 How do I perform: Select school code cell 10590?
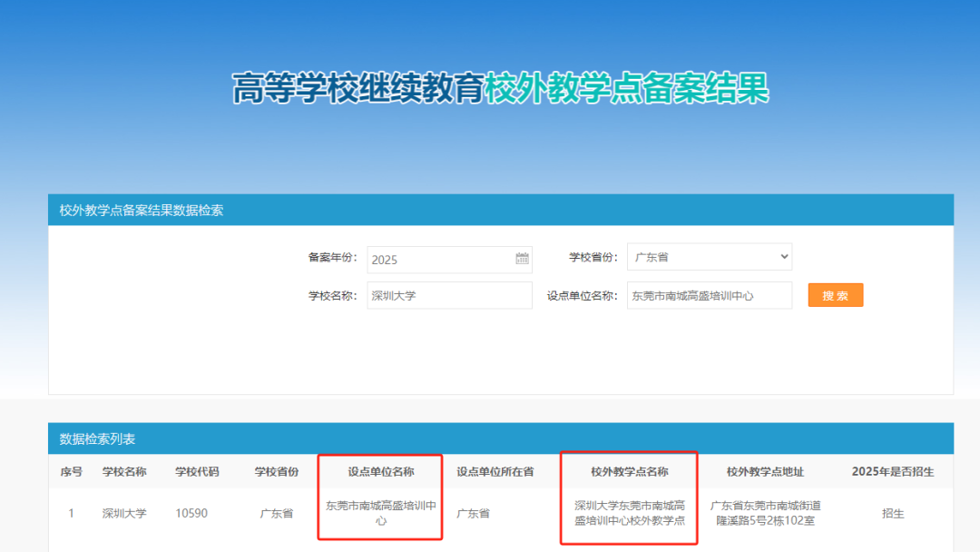tap(191, 513)
